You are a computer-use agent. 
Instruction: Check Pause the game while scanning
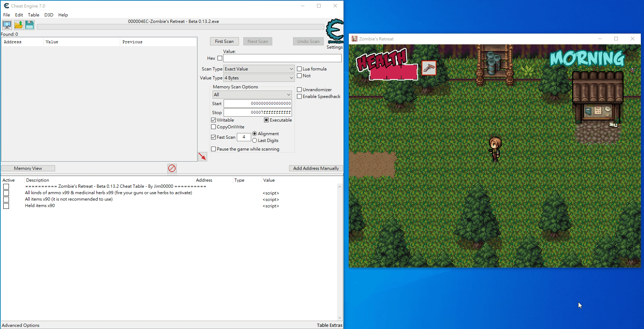pyautogui.click(x=214, y=149)
